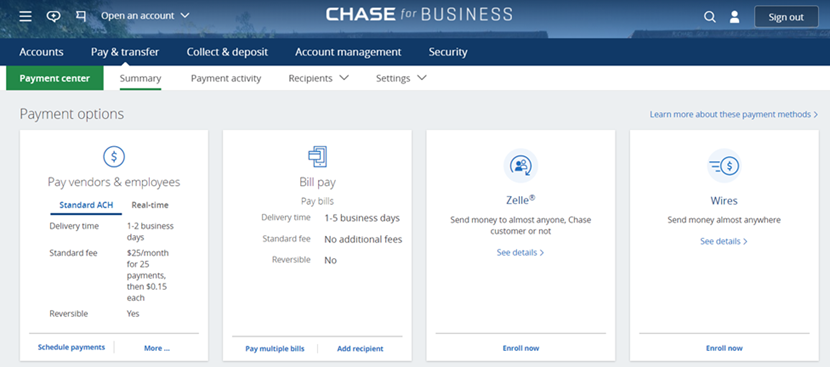Viewport: 830px width, 367px height.
Task: Click the Wires heading text
Action: pos(724,201)
